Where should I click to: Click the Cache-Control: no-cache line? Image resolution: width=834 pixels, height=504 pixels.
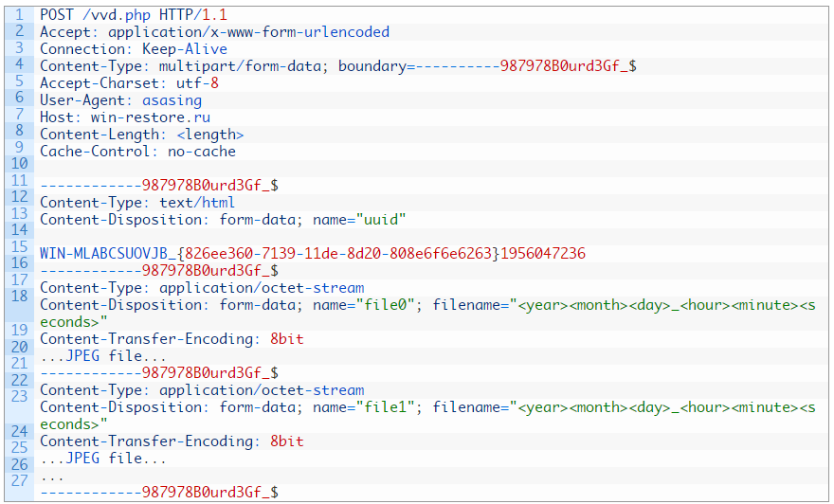137,152
